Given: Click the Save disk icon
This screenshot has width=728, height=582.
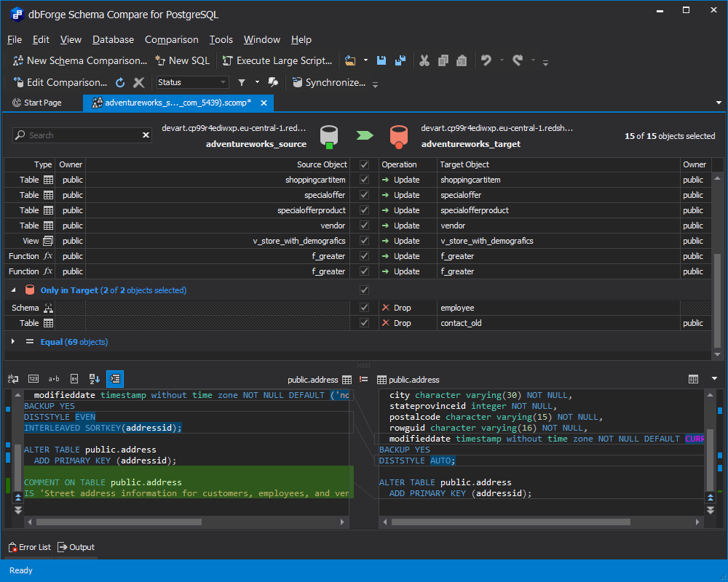Looking at the screenshot, I should click(x=381, y=60).
